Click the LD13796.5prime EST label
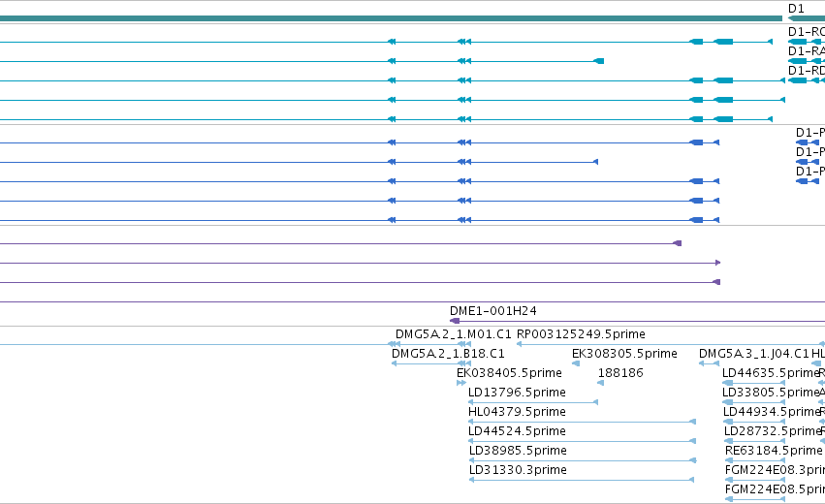 click(518, 393)
